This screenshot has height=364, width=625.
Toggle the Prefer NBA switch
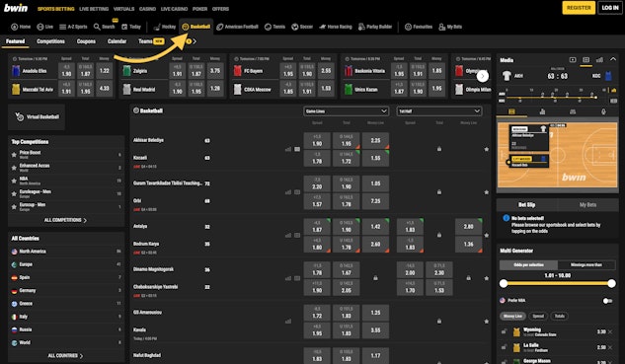607,301
